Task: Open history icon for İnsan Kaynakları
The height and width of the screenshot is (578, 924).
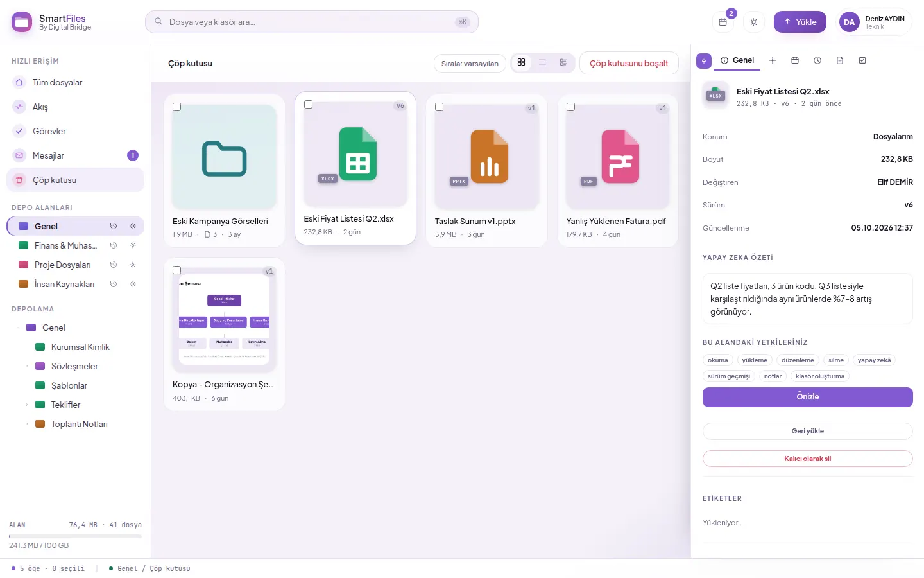Action: (x=114, y=284)
